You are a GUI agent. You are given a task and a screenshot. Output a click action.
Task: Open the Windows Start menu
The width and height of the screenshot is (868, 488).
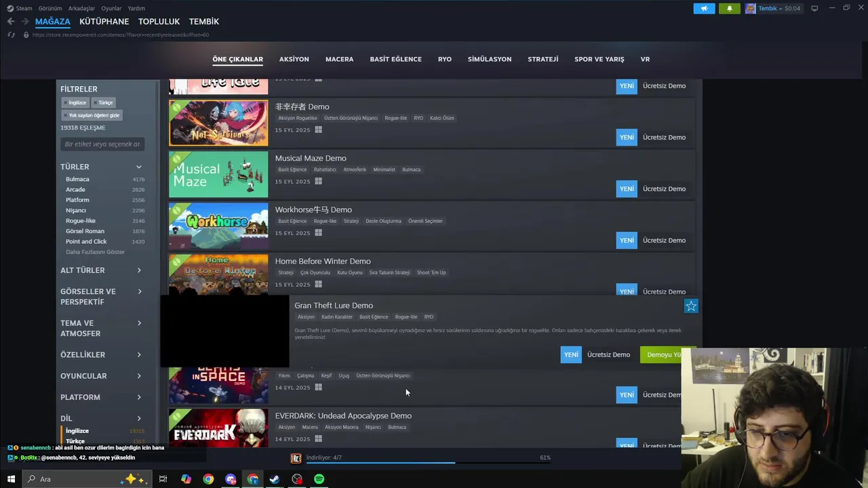[x=11, y=479]
